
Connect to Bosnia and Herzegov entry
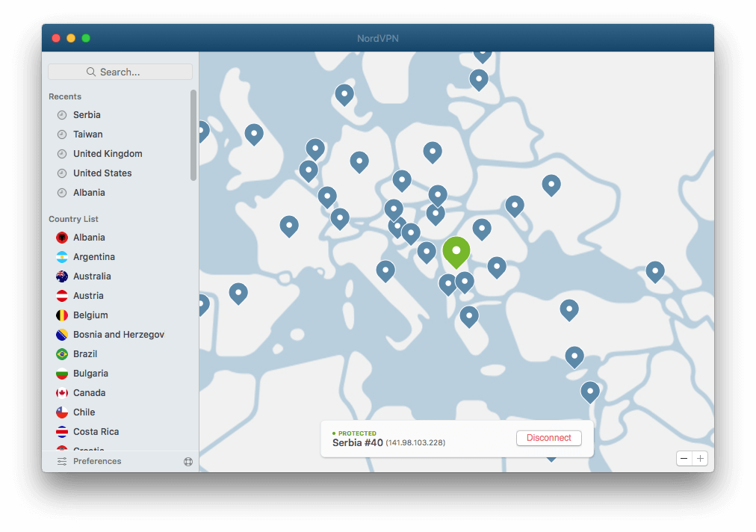[120, 334]
